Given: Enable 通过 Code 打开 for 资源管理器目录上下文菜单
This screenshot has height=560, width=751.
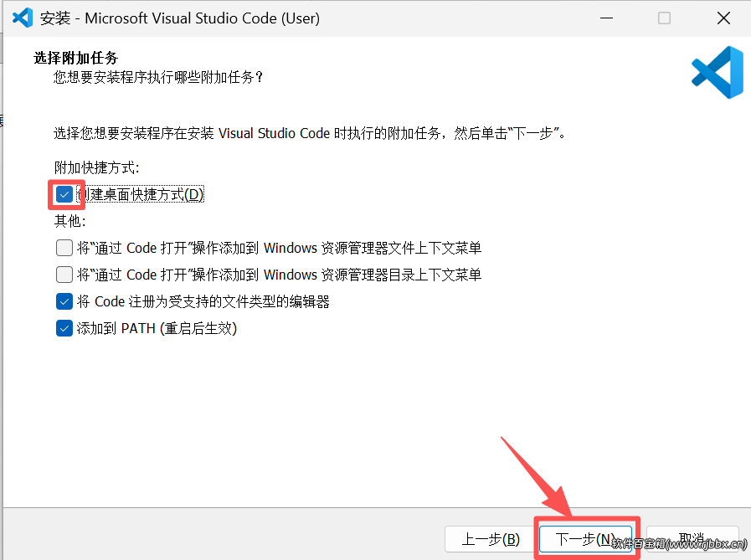Looking at the screenshot, I should coord(64,275).
